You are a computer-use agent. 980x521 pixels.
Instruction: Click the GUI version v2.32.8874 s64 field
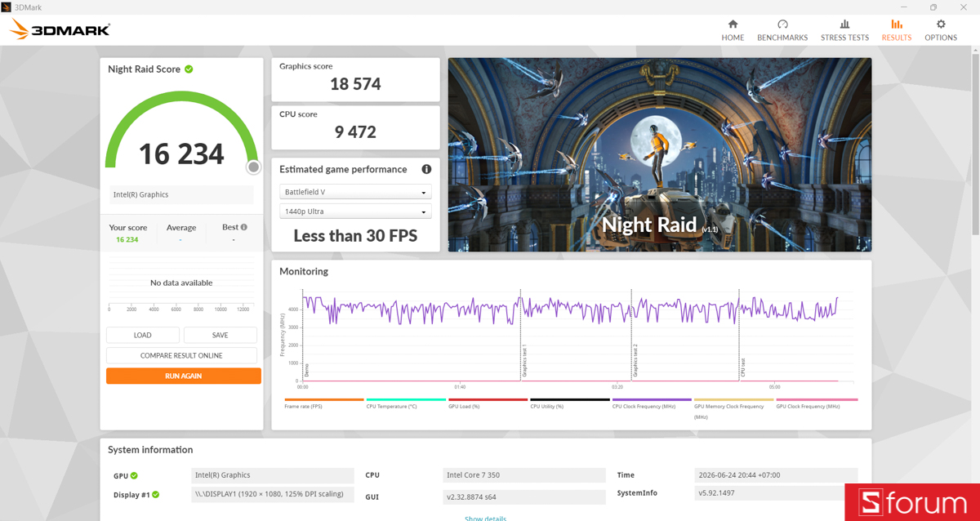tap(525, 497)
